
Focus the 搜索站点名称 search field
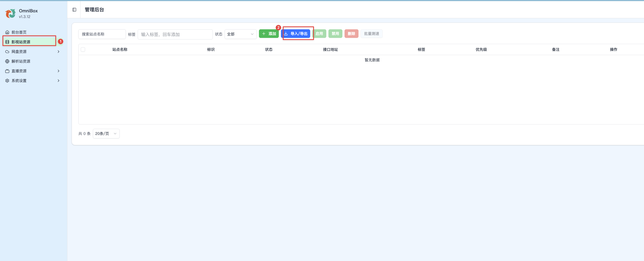pos(102,34)
